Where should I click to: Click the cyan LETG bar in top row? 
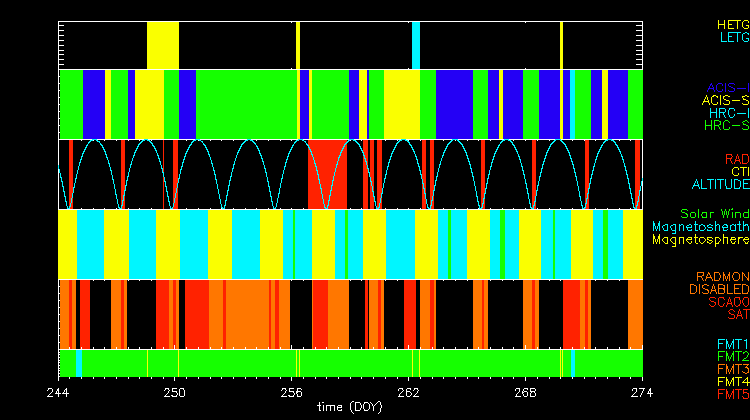416,45
